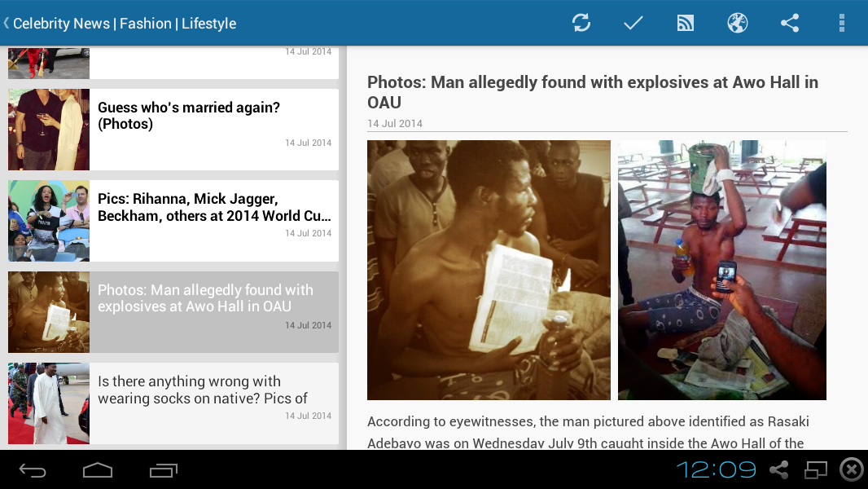Open the three-dot overflow menu
The height and width of the screenshot is (489, 868).
coord(841,24)
